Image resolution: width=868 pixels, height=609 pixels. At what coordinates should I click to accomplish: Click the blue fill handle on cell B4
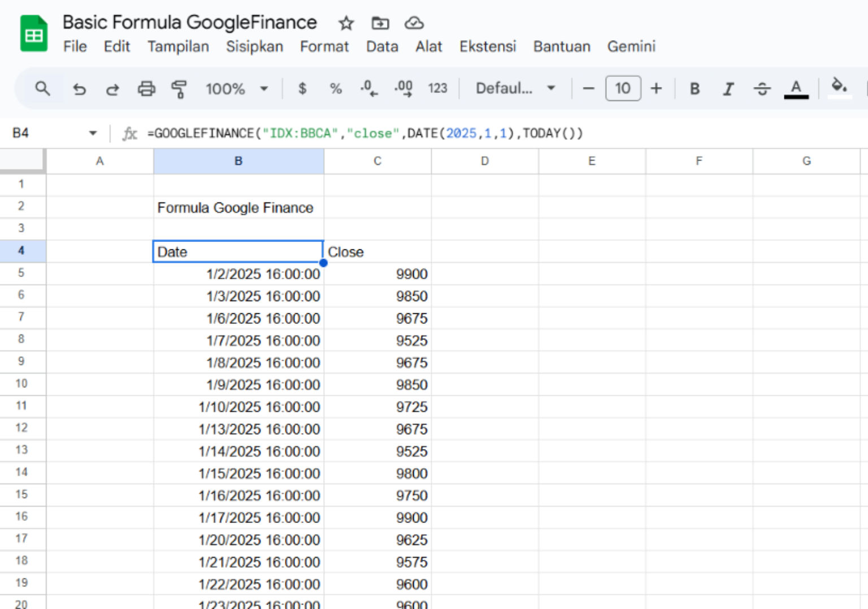click(x=323, y=262)
